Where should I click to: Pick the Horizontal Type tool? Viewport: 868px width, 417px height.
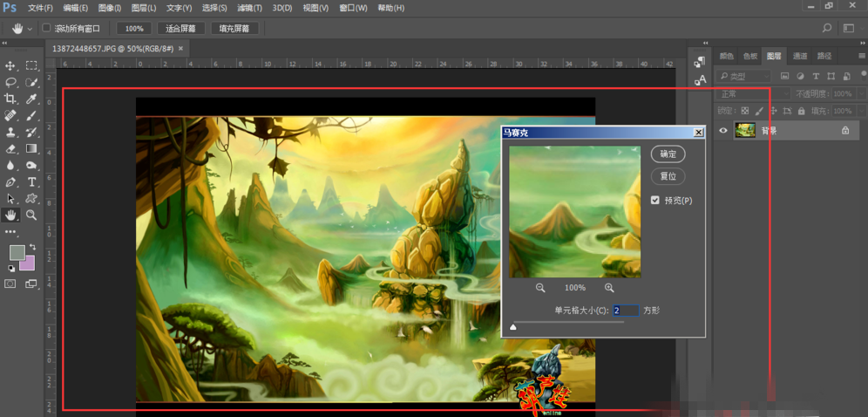click(x=31, y=181)
